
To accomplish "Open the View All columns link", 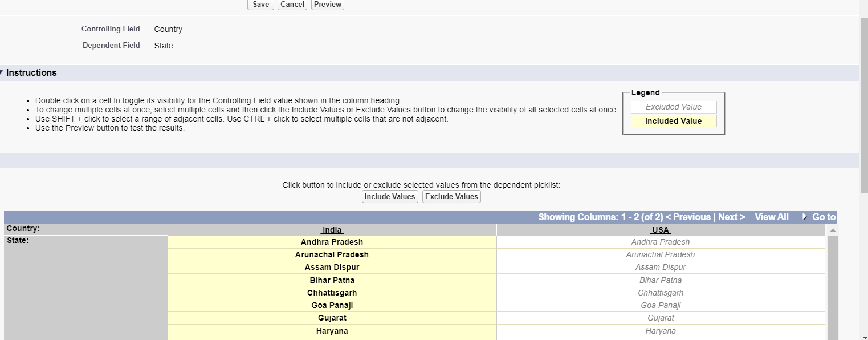I will pyautogui.click(x=772, y=217).
